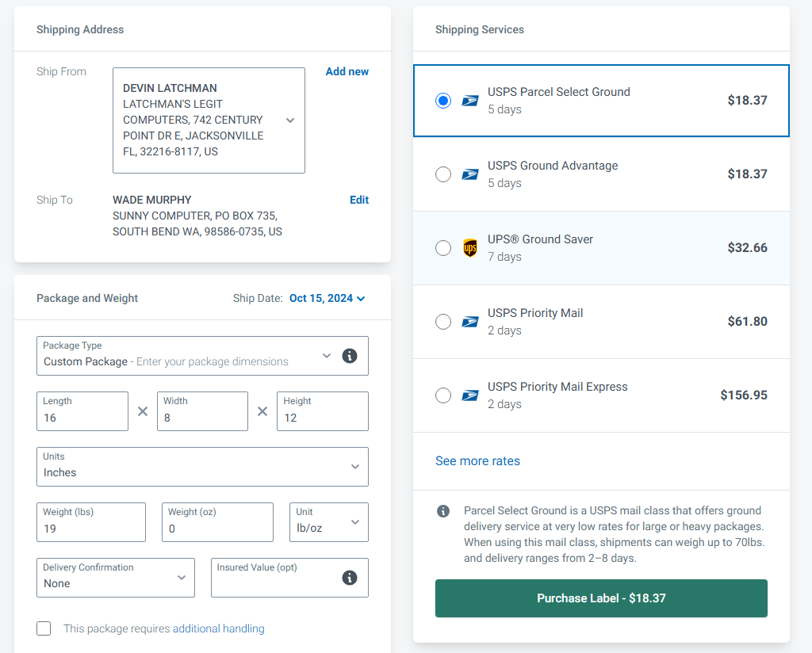The width and height of the screenshot is (812, 653).
Task: Click the Shipping Address heading
Action: [x=80, y=29]
